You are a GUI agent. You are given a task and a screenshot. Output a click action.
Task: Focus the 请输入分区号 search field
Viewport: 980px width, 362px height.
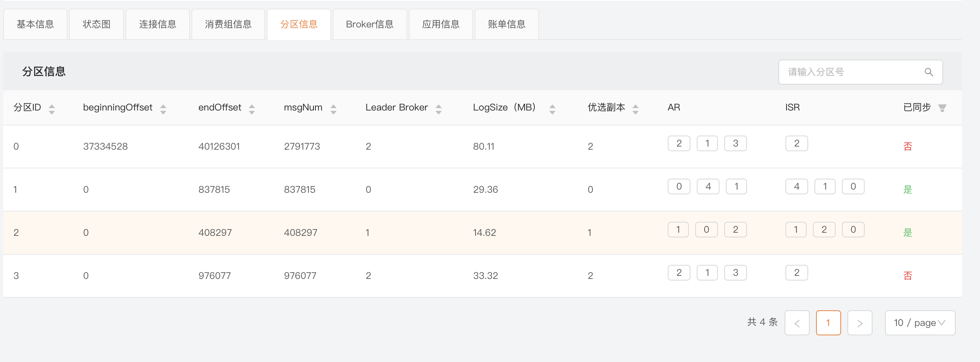point(851,72)
